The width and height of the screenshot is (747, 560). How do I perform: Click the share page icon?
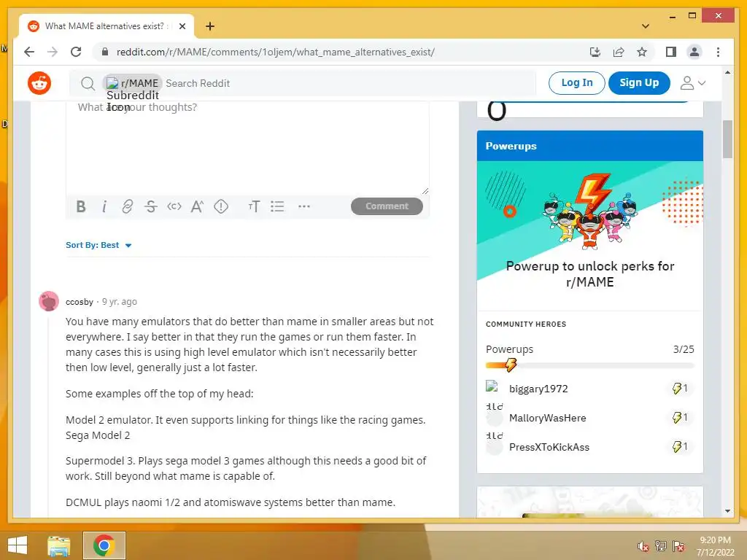619,52
